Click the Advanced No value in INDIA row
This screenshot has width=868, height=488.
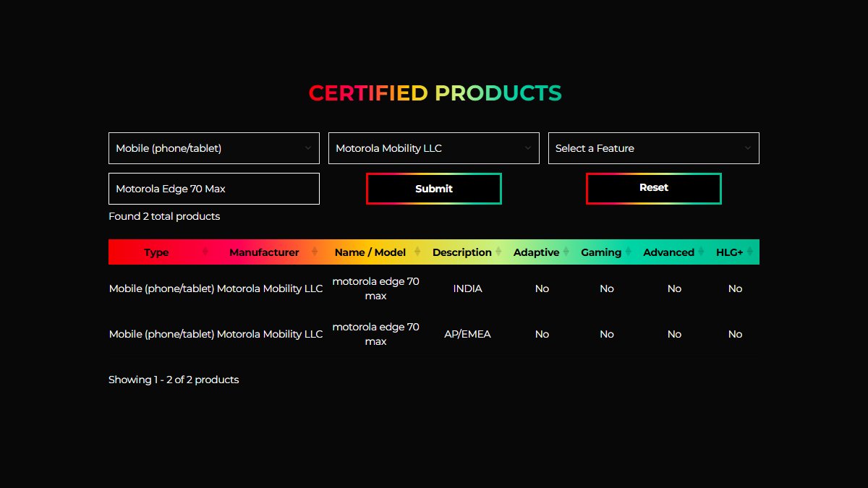[x=674, y=288]
